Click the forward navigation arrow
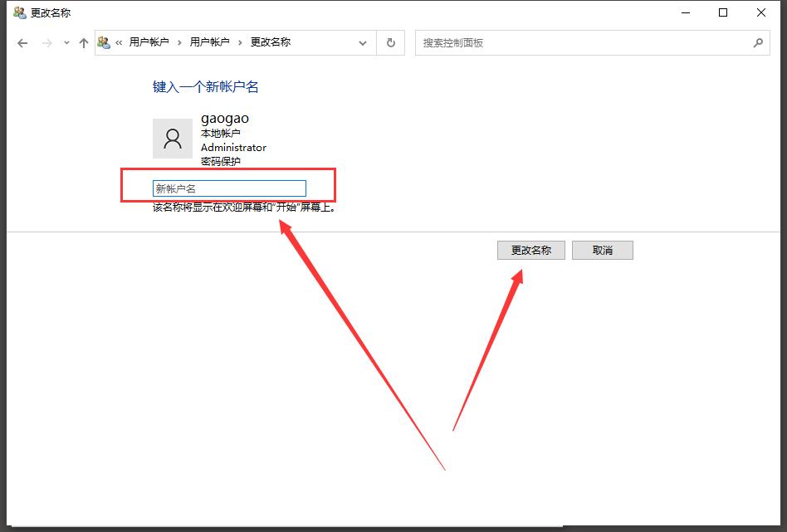Viewport: 787px width, 532px height. coord(45,42)
